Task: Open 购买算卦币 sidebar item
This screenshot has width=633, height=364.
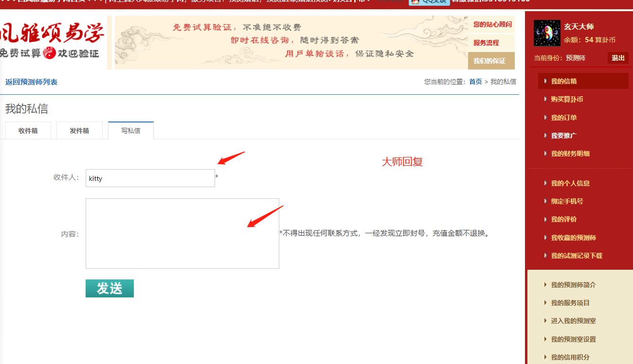Action: (x=567, y=99)
